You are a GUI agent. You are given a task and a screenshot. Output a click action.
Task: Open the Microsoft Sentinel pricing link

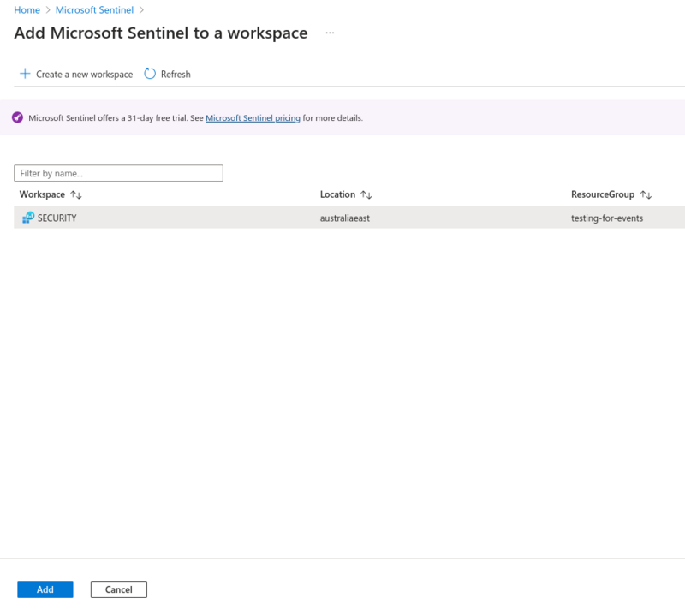pyautogui.click(x=253, y=118)
